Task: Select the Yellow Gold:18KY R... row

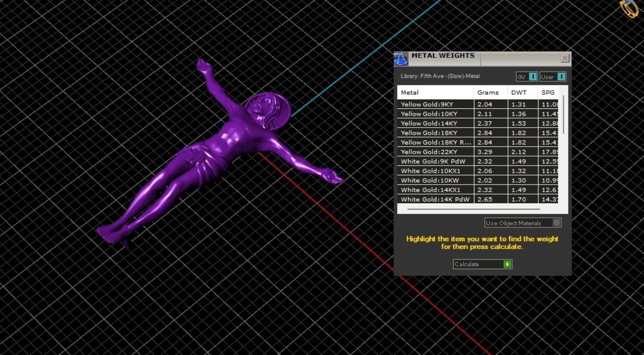Action: [478, 142]
